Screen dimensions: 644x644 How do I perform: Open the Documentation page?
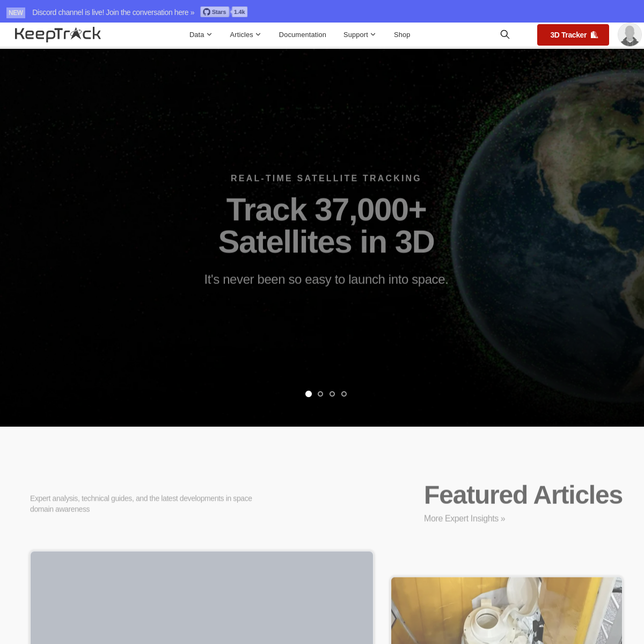302,34
